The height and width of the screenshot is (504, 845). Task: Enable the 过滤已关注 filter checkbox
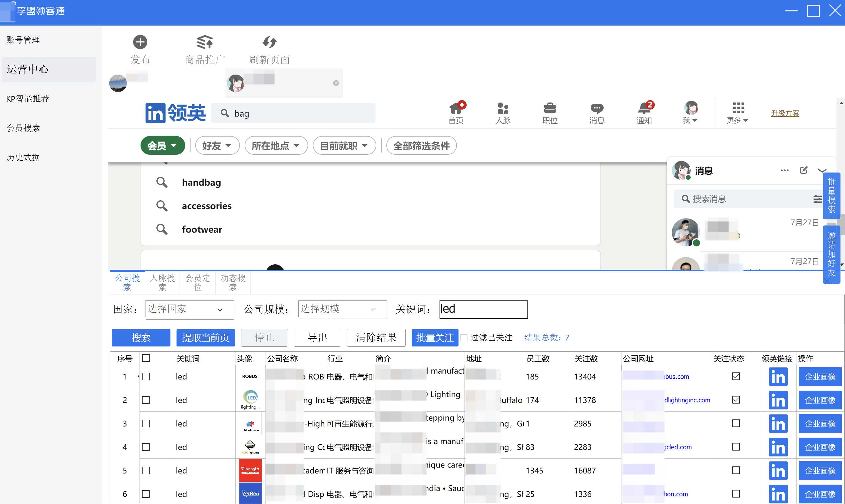click(464, 337)
